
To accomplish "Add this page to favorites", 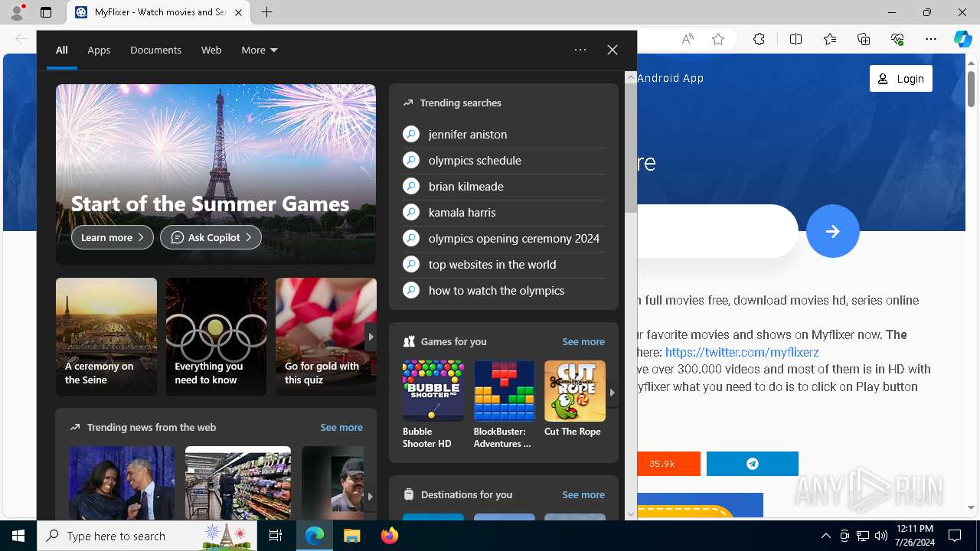I will [718, 39].
